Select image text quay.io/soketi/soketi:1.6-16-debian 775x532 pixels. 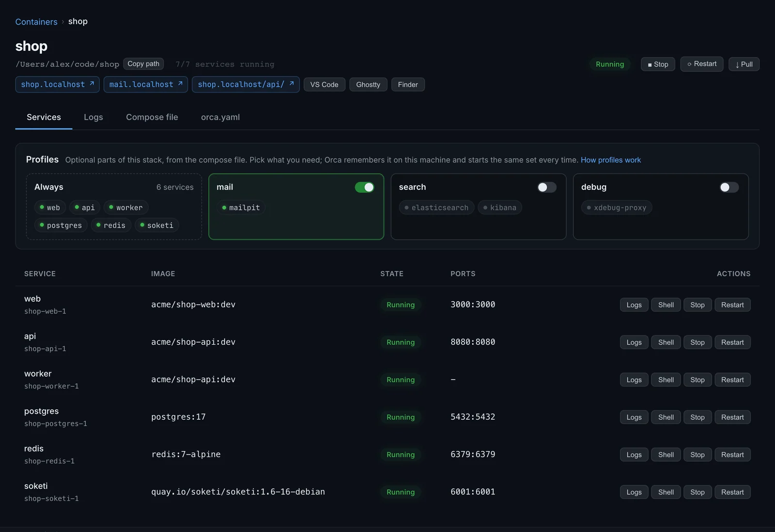[238, 492]
